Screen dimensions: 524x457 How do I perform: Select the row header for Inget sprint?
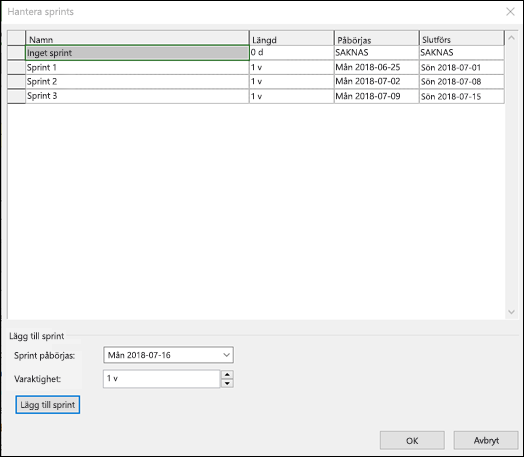[16, 53]
